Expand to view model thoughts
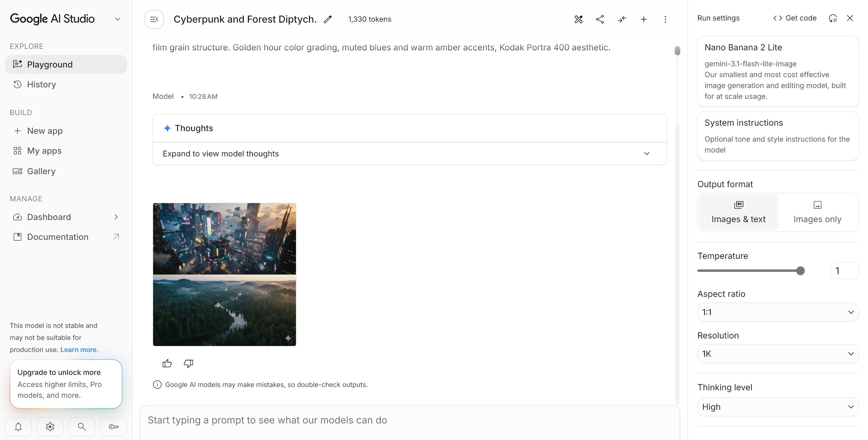 tap(409, 154)
